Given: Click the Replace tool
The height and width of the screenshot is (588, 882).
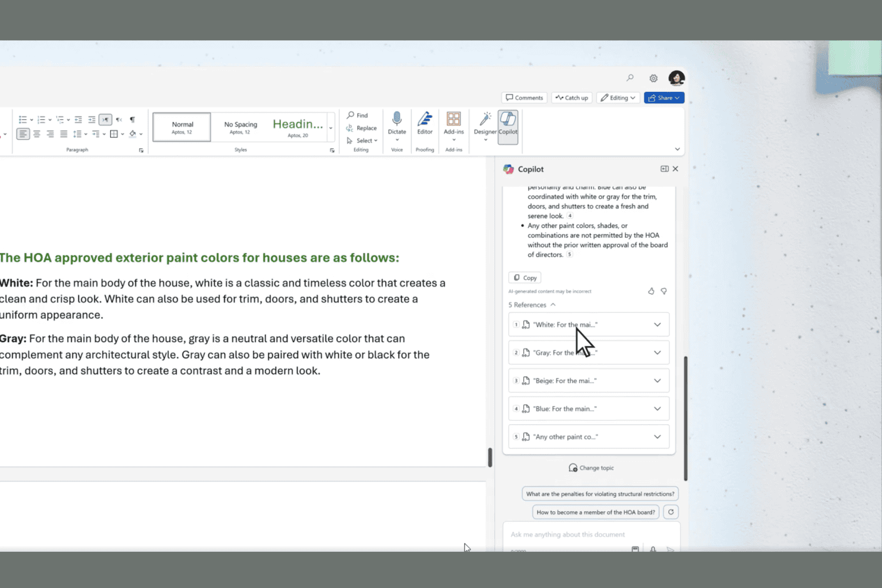Looking at the screenshot, I should click(361, 128).
